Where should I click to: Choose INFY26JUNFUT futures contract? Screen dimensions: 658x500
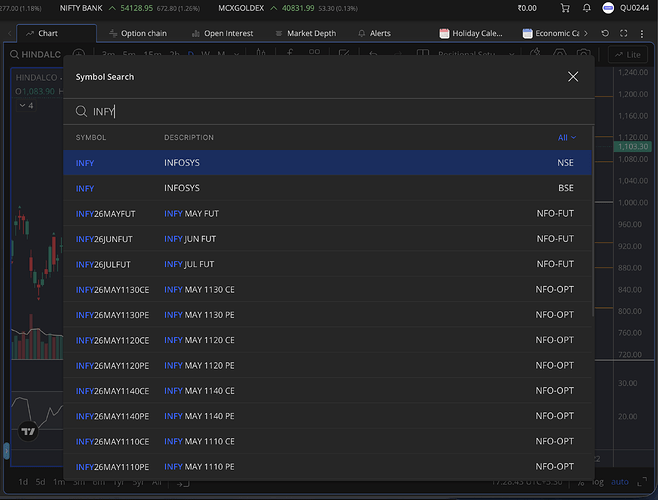click(327, 239)
